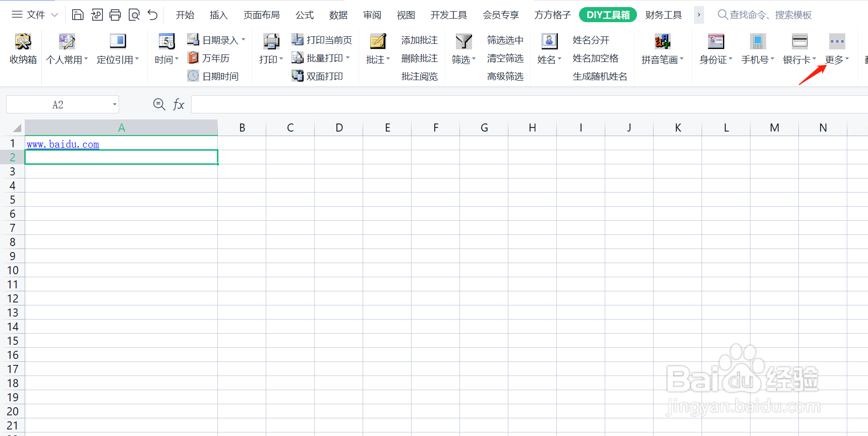Viewport: 868px width, 436px height.
Task: Open the 万年历 calendar tool
Action: (x=208, y=58)
